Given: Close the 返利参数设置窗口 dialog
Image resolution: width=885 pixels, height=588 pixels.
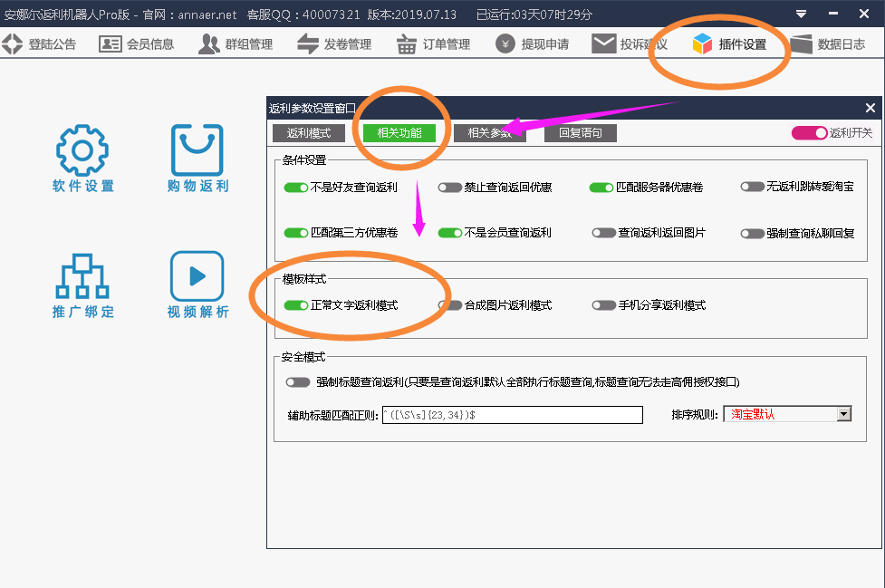Looking at the screenshot, I should click(x=871, y=108).
